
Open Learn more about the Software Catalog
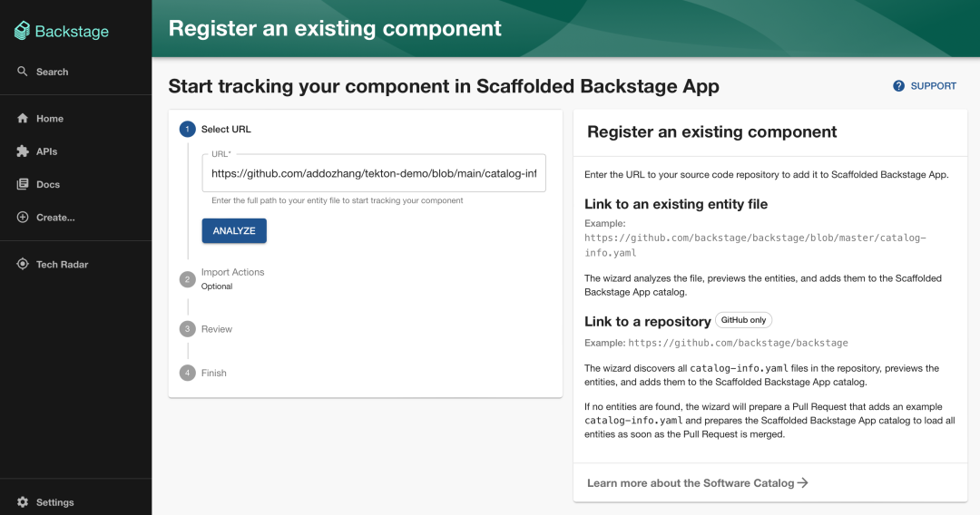[x=698, y=482]
